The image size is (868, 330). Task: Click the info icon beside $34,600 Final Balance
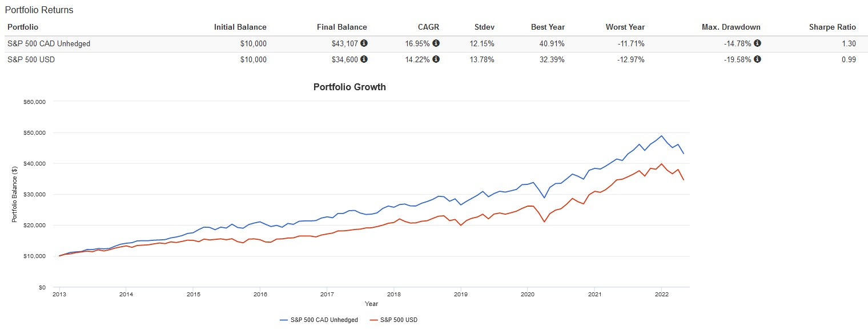(x=365, y=59)
